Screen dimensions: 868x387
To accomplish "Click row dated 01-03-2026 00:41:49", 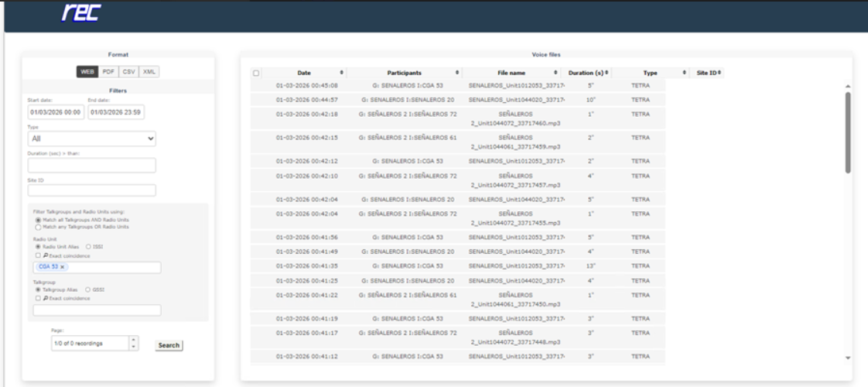I will coord(458,252).
